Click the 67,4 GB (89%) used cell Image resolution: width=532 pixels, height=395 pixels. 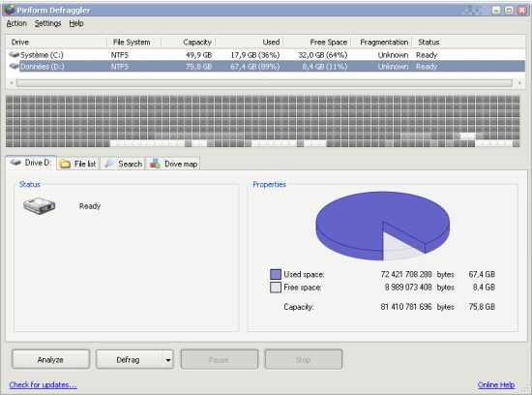(255, 67)
